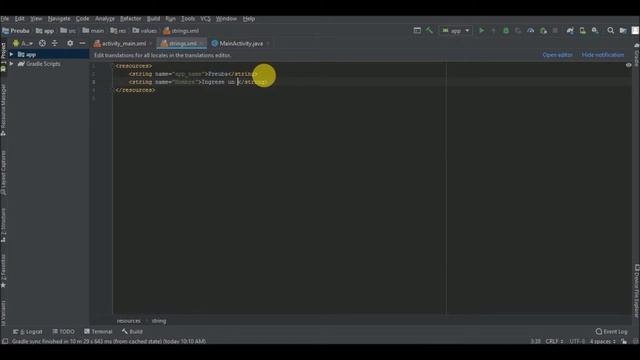Click the Gradle sync finished status message
The height and width of the screenshot is (360, 640).
click(x=109, y=341)
